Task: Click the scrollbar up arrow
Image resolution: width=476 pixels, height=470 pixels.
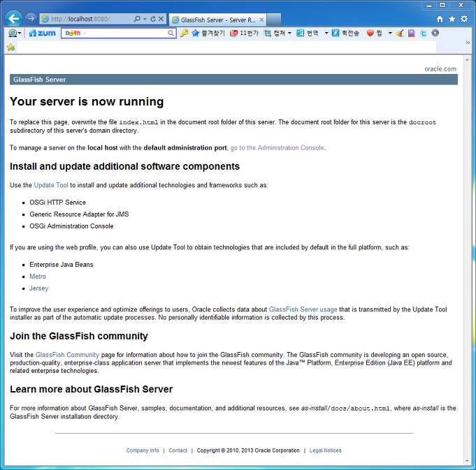Action: pyautogui.click(x=467, y=60)
